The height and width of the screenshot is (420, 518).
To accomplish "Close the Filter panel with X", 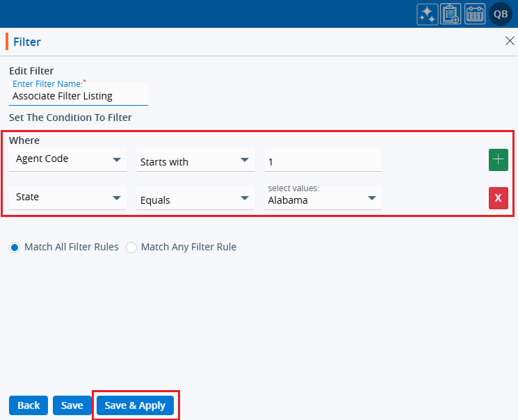I will click(x=509, y=41).
